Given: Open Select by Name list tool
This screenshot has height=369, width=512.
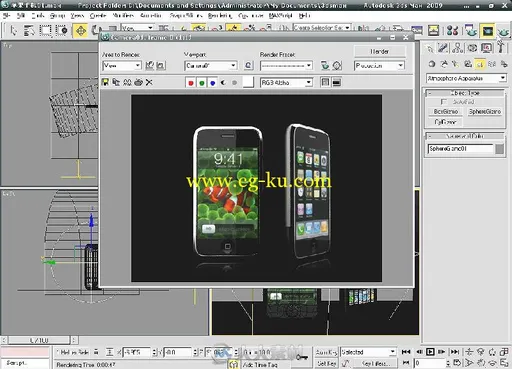Looking at the screenshot, I should pos(29,31).
